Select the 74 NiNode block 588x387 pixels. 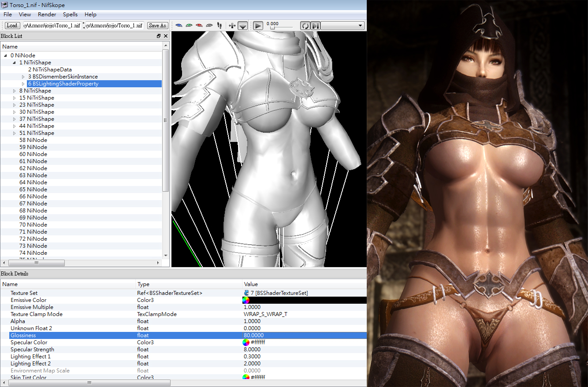33,253
